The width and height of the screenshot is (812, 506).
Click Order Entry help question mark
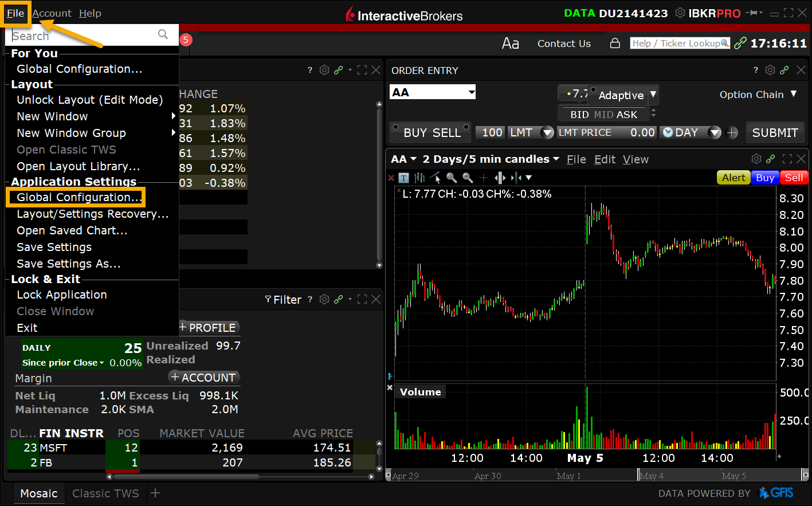pyautogui.click(x=756, y=70)
